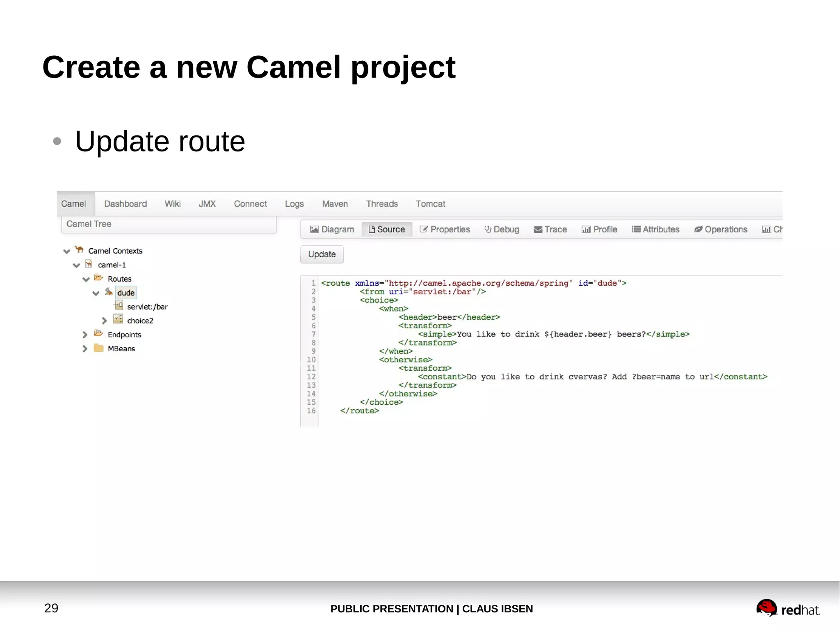840x630 pixels.
Task: Click the Trace envelope icon
Action: click(538, 230)
